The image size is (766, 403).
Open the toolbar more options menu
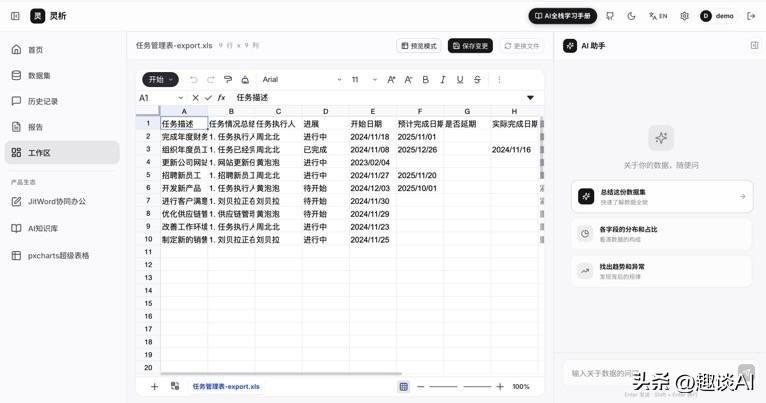(x=499, y=80)
